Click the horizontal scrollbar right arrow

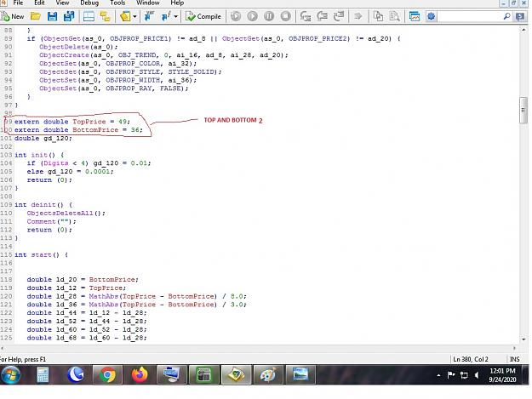pyautogui.click(x=515, y=348)
